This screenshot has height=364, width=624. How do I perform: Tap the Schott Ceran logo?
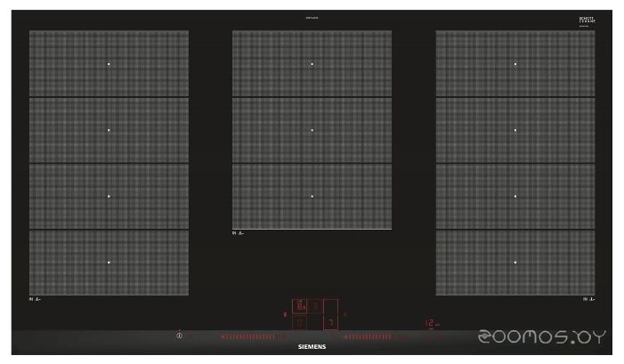pos(587,20)
